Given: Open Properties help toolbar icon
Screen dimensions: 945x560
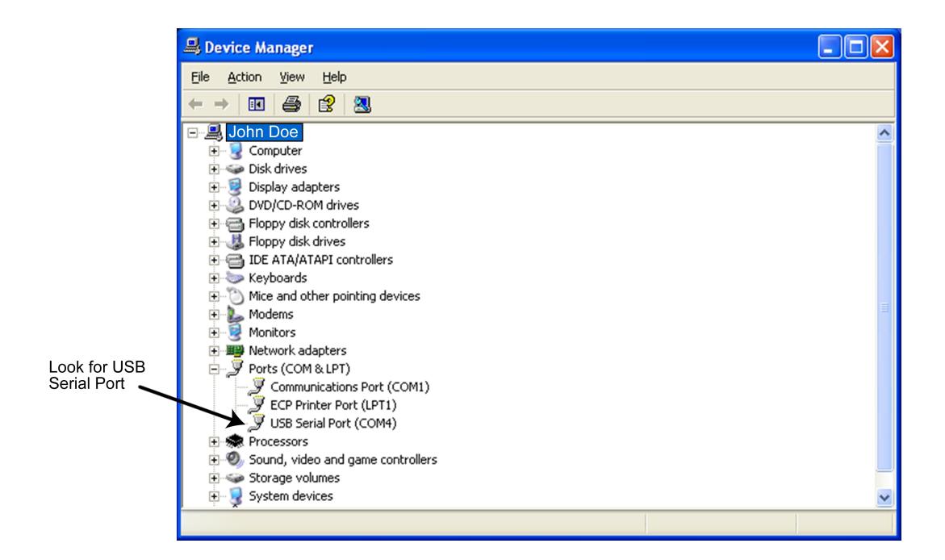Looking at the screenshot, I should coord(327,104).
